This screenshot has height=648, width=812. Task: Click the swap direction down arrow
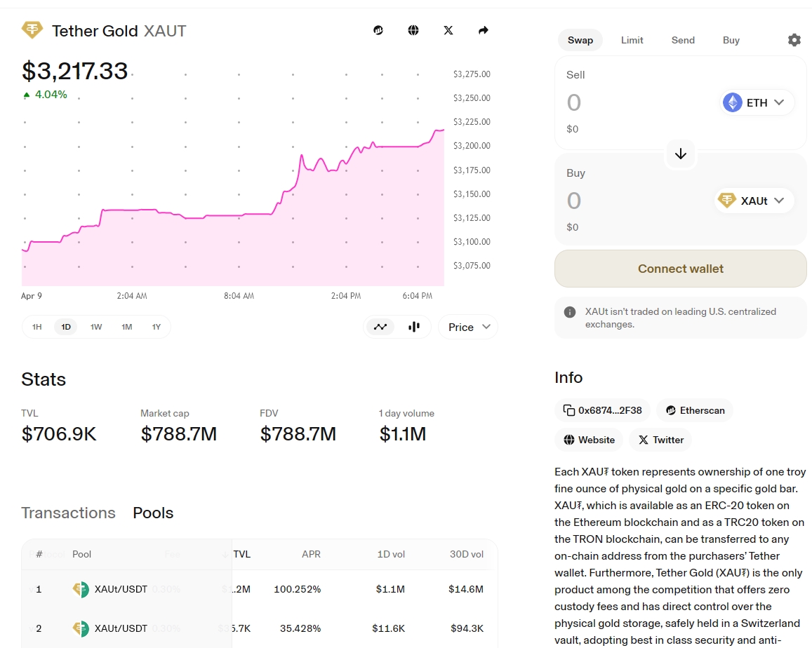point(681,154)
